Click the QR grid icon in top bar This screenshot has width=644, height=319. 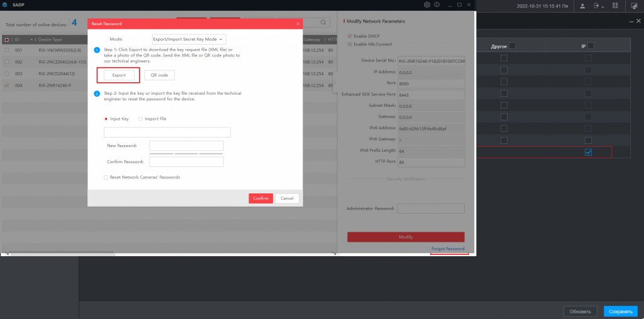[x=616, y=6]
